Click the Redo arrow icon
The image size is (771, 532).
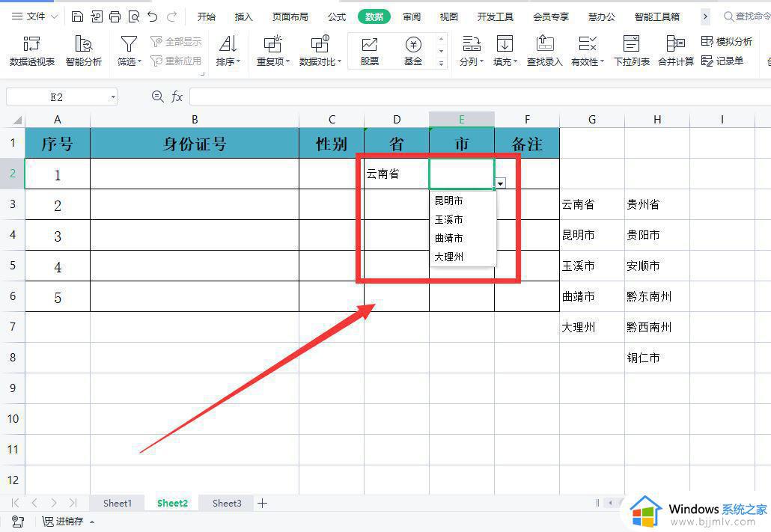coord(171,16)
